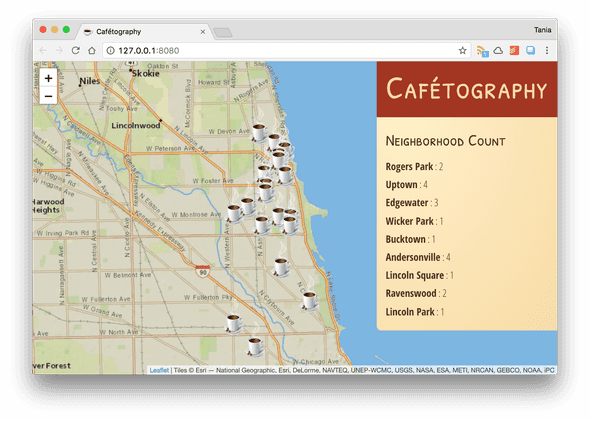View site info icon beside URL

[x=110, y=50]
